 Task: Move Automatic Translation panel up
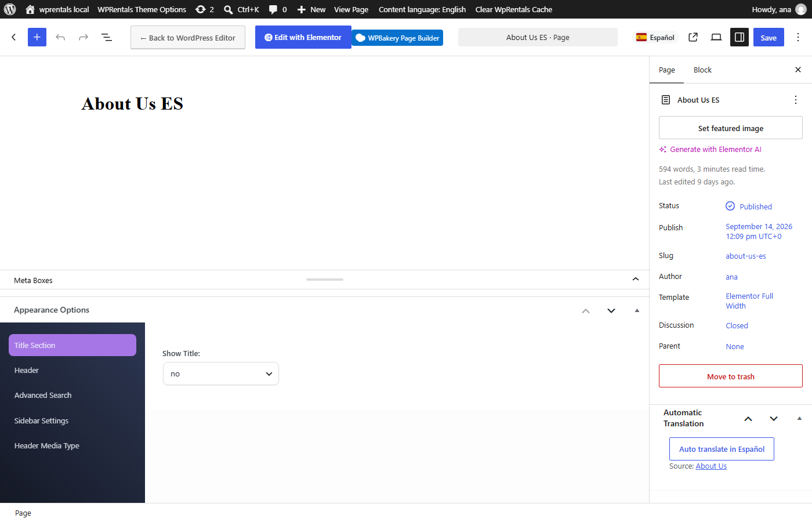[x=748, y=419]
